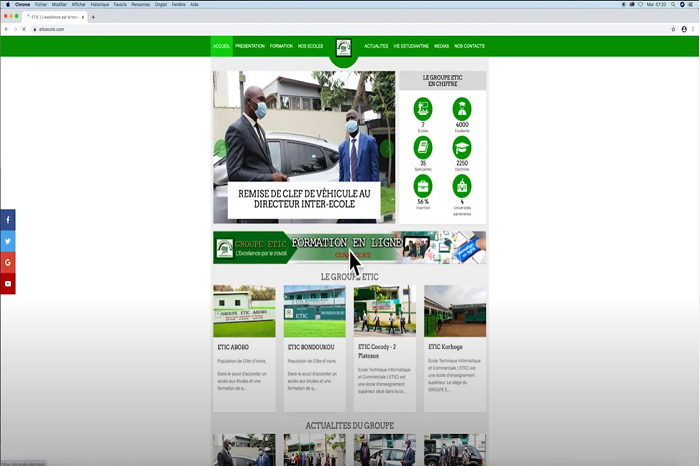Click the Formation en ligne banner

click(350, 248)
